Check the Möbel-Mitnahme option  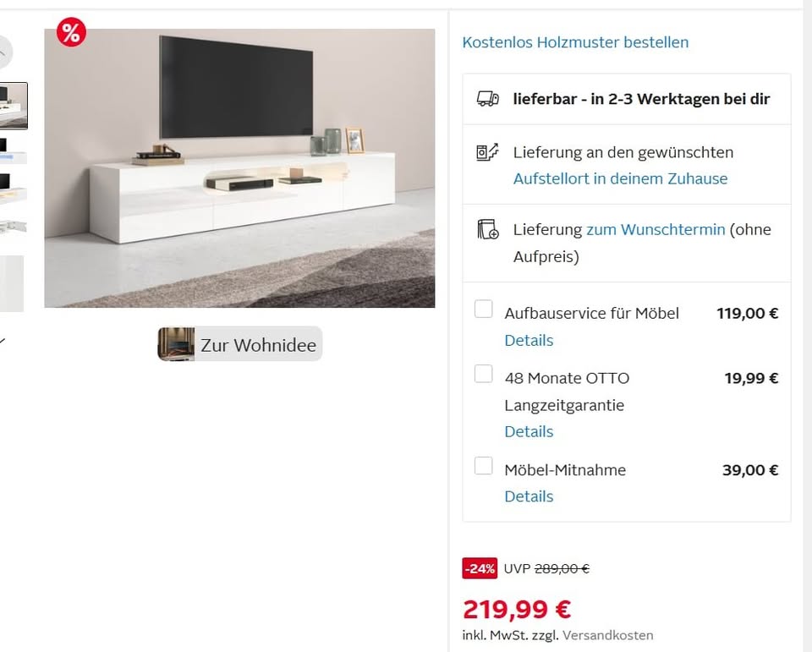coord(484,466)
